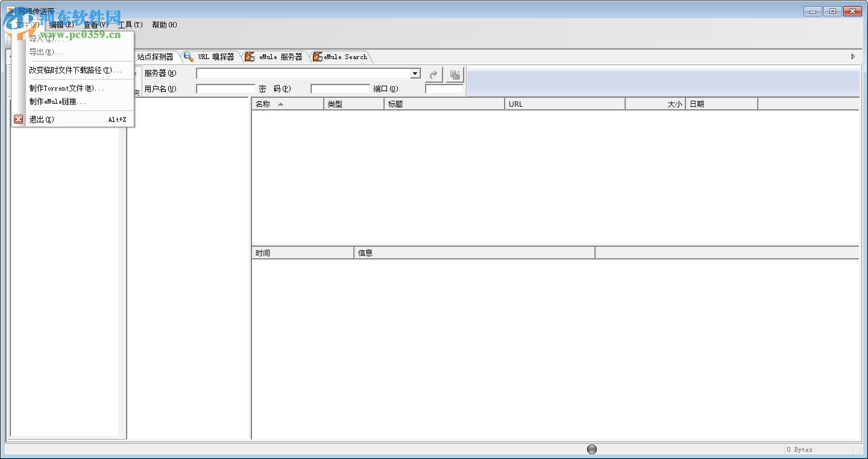Screen dimensions: 868x459
Task: Close the 网络传送带 window
Action: tap(852, 11)
